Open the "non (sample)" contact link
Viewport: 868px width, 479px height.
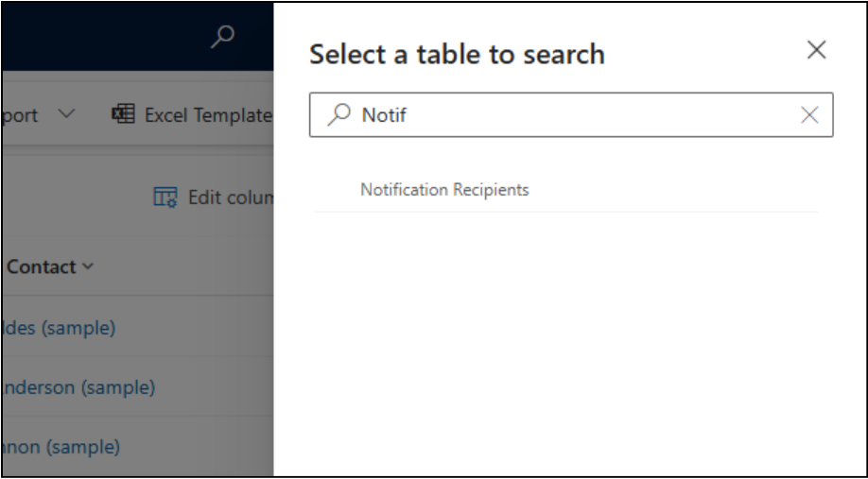click(61, 447)
